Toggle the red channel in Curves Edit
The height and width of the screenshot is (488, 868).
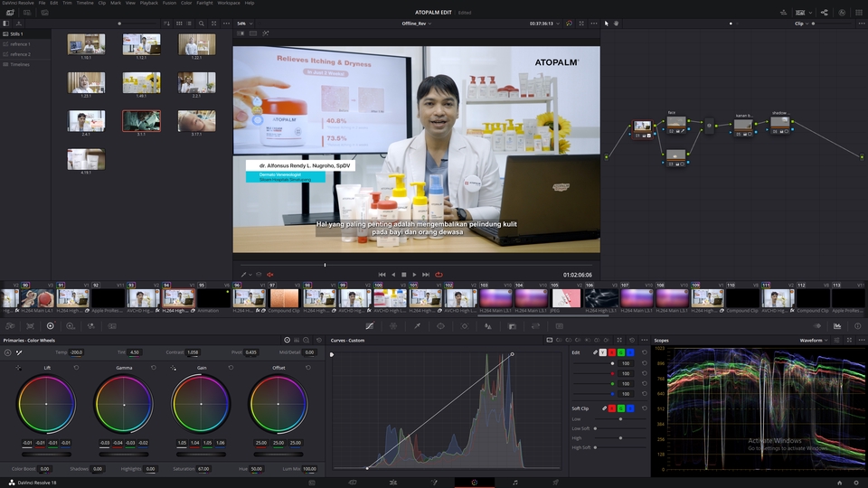(x=612, y=352)
